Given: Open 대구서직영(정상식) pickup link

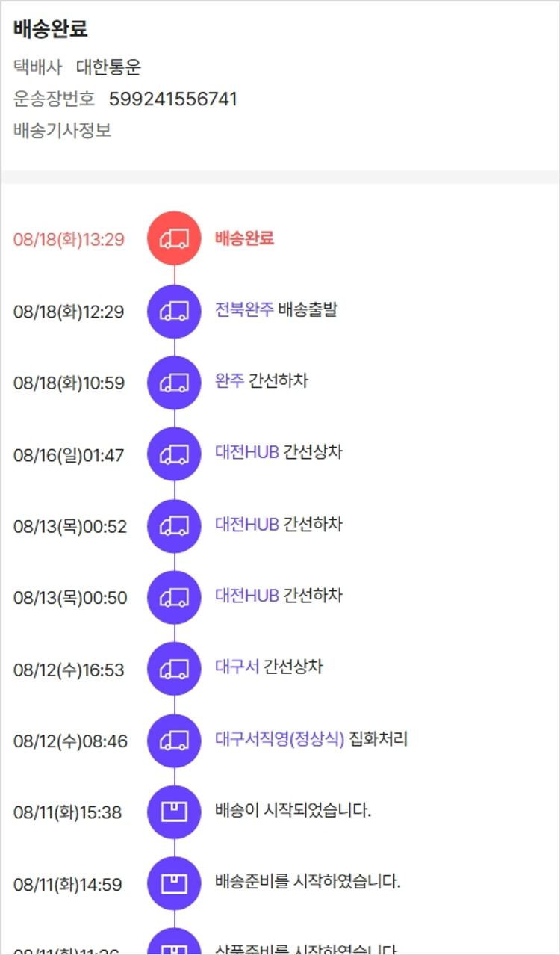Looking at the screenshot, I should [280, 740].
